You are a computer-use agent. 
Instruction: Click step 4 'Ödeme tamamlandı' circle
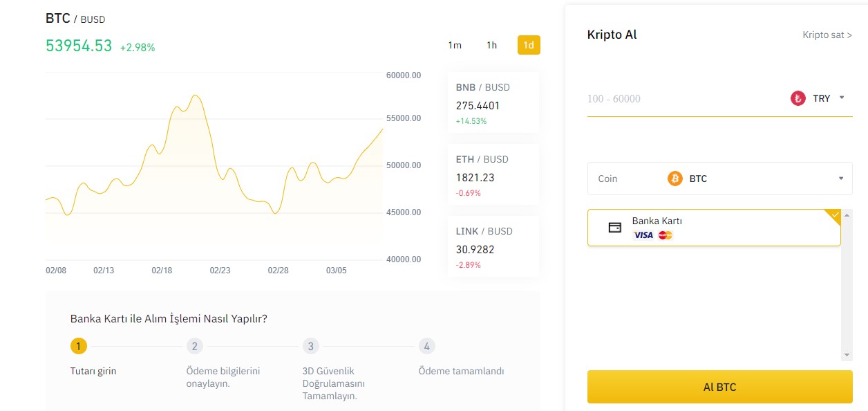click(426, 346)
